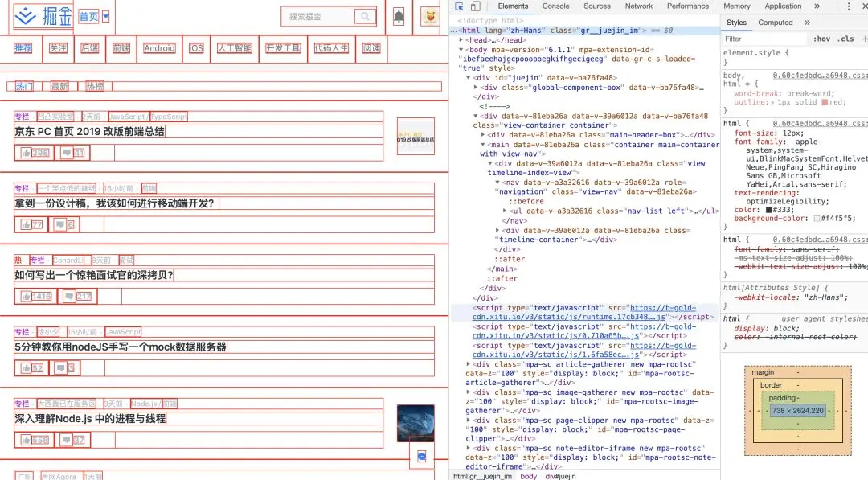This screenshot has width=868, height=480.
Task: Open the 热榜 ranking list
Action: (95, 86)
